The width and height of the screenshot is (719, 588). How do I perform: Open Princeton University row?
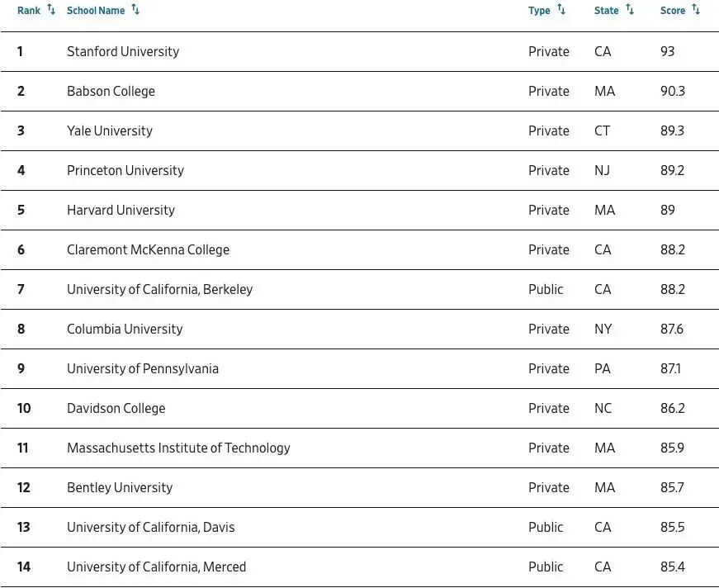point(125,170)
